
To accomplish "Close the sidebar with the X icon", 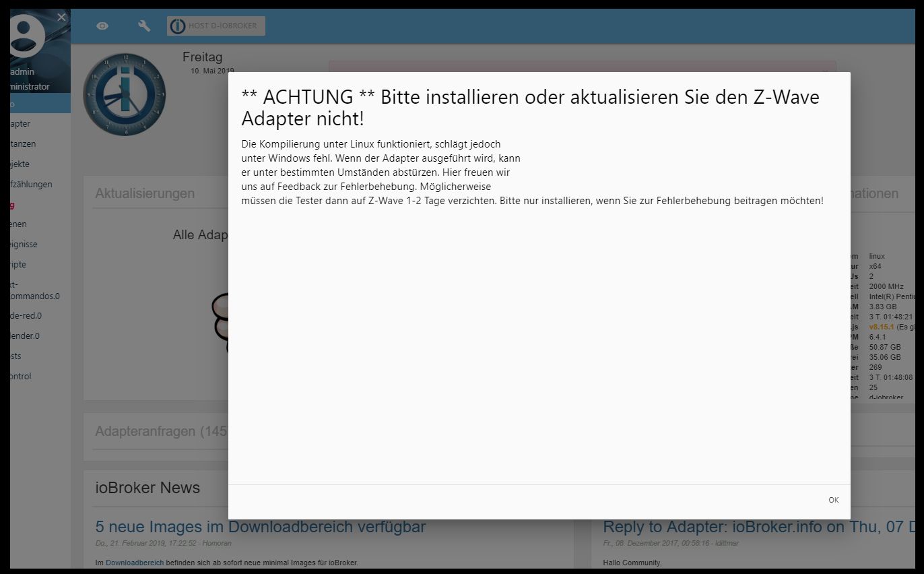I will point(61,18).
